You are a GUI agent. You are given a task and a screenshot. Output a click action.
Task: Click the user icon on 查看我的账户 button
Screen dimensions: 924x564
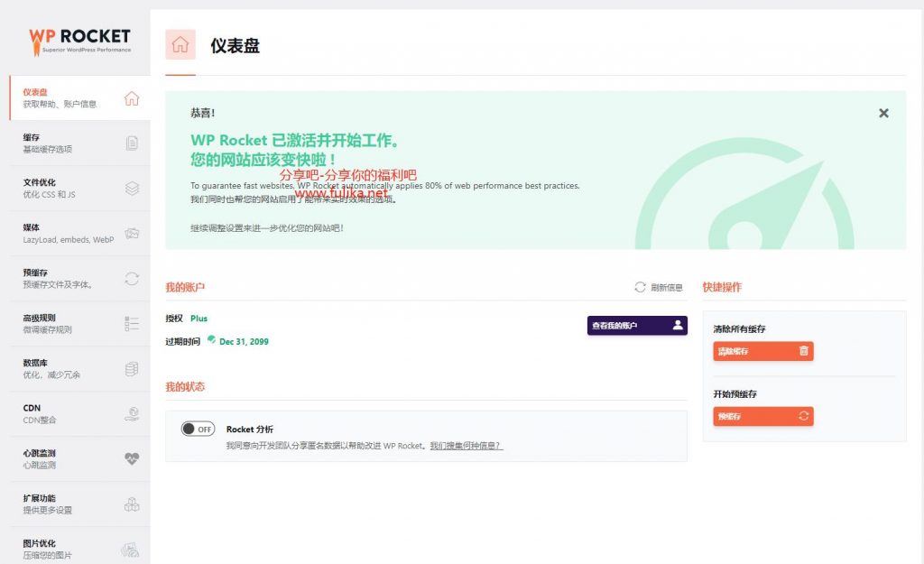678,325
